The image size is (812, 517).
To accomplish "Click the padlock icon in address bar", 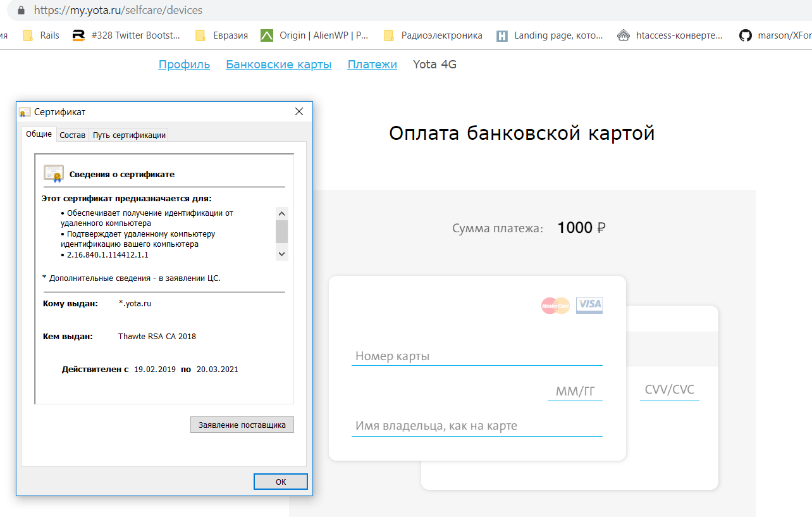I will [21, 11].
